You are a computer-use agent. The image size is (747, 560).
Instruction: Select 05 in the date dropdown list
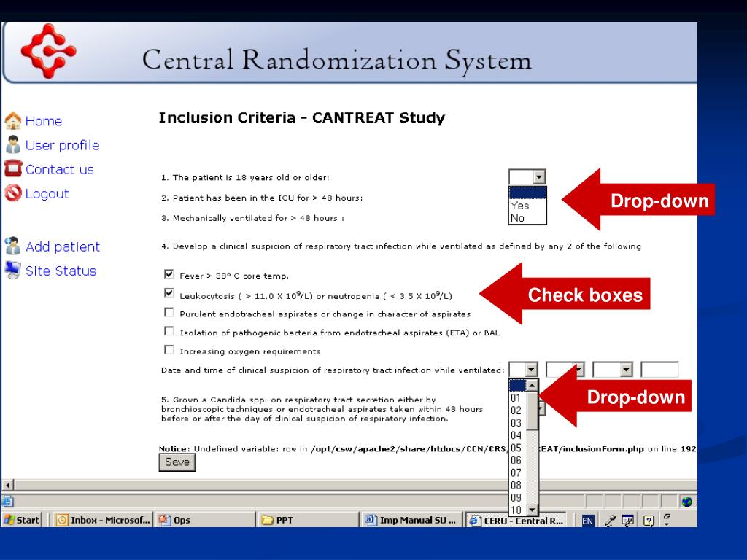pyautogui.click(x=517, y=448)
